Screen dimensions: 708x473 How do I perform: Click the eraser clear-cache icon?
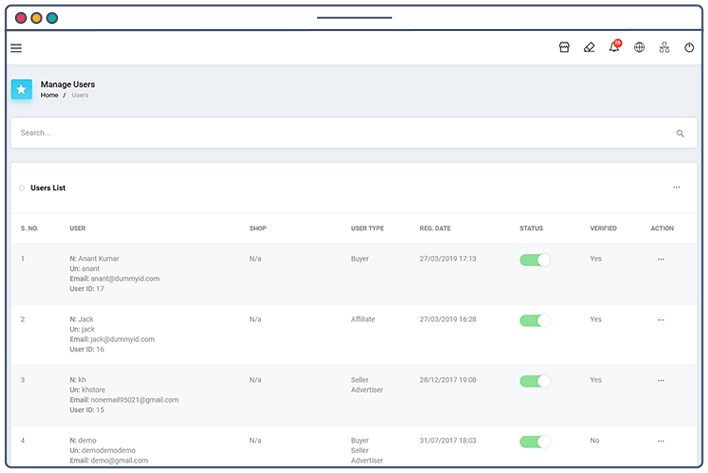[x=589, y=47]
